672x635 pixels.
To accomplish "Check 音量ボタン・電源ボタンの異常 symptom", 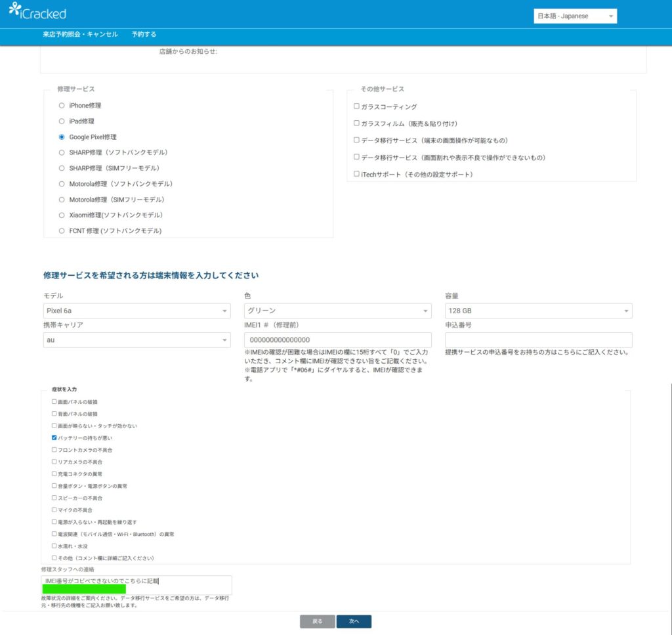I will point(54,486).
